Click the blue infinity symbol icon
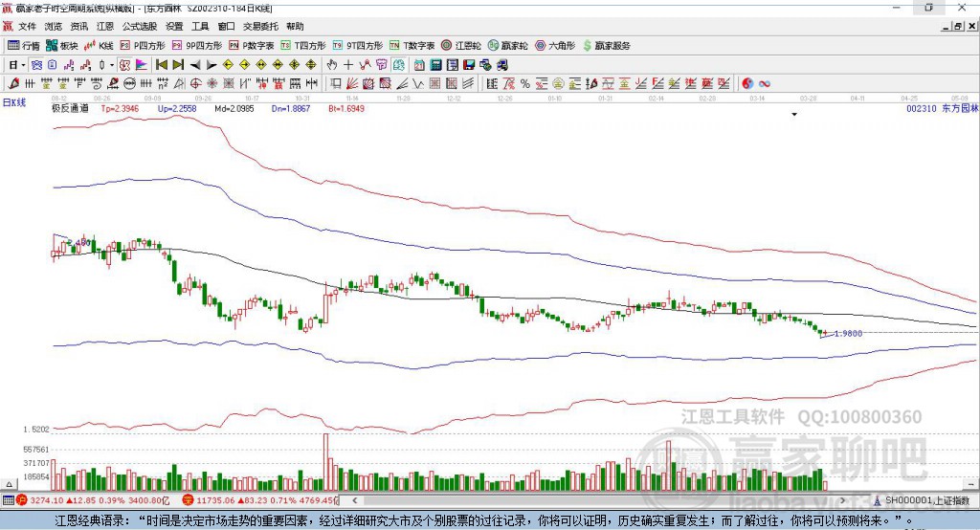The image size is (980, 530). tap(765, 84)
